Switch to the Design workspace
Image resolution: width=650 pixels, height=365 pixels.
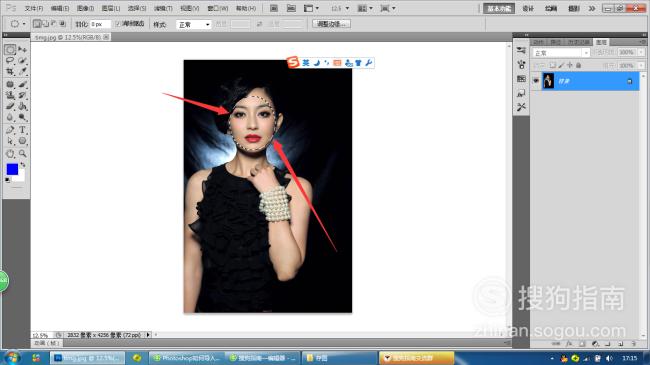[528, 8]
